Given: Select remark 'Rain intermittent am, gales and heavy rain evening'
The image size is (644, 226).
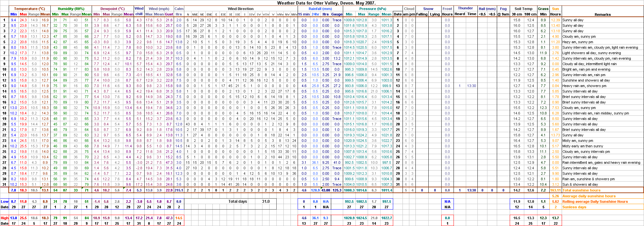Looking at the screenshot, I should tap(601, 162).
